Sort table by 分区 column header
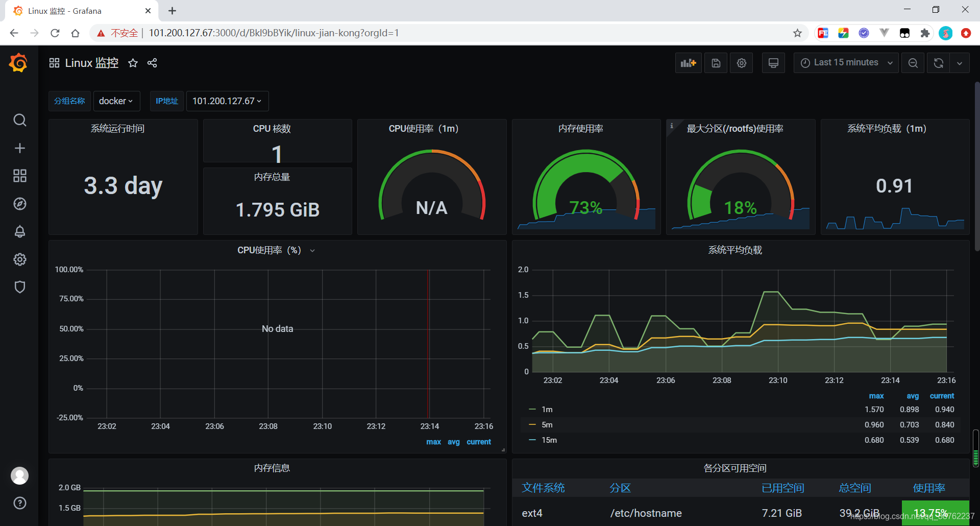The image size is (980, 526). coord(620,488)
